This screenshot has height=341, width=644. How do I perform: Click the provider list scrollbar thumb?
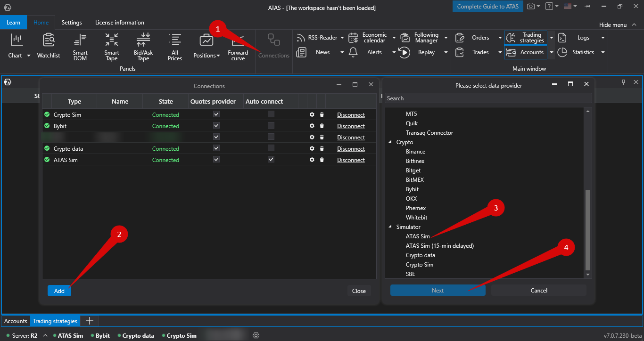pos(587,229)
